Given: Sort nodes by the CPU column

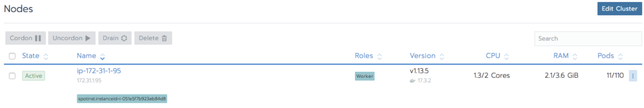Looking at the screenshot, I should (493, 56).
